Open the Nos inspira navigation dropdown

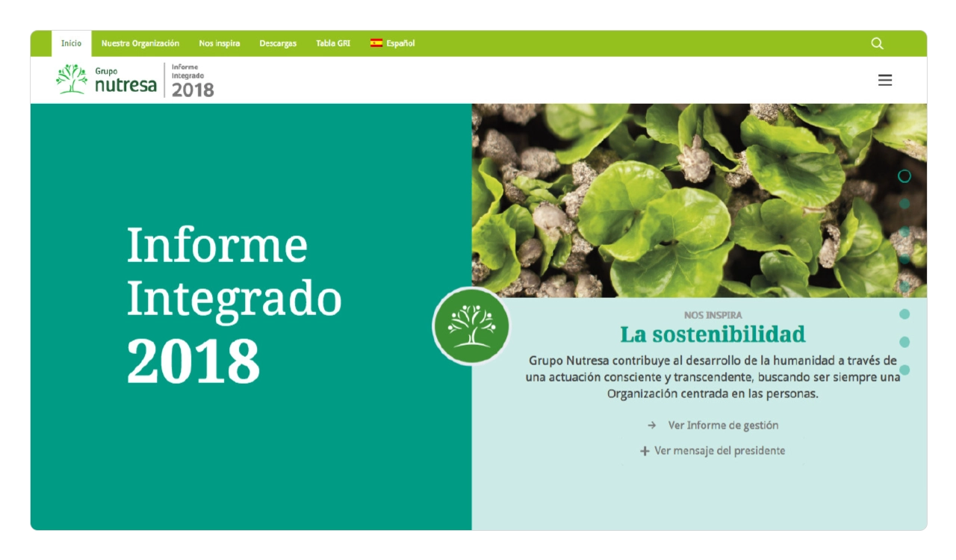(x=221, y=43)
